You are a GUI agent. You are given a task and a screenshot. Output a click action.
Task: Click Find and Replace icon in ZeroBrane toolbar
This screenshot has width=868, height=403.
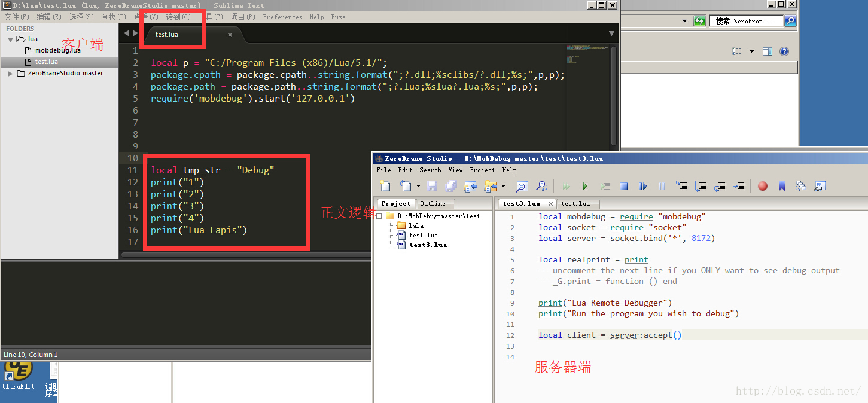[541, 186]
